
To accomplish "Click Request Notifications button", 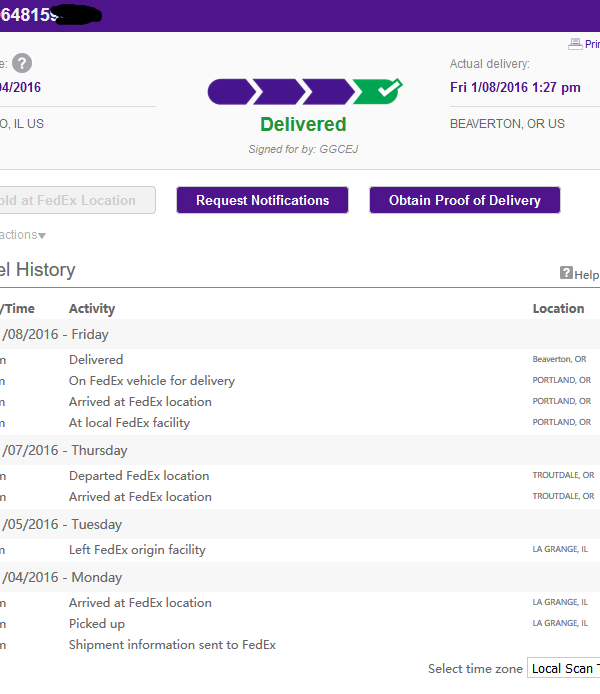I will (x=262, y=200).
